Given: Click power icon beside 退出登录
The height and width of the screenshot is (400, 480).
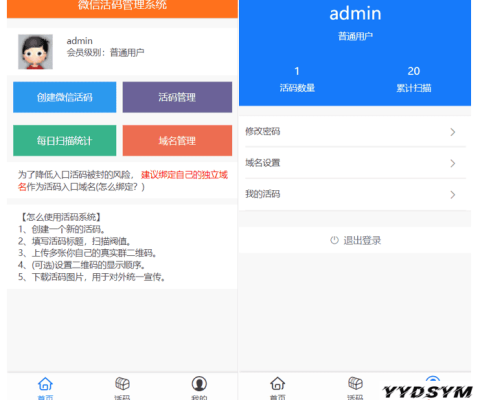Looking at the screenshot, I should pos(334,240).
